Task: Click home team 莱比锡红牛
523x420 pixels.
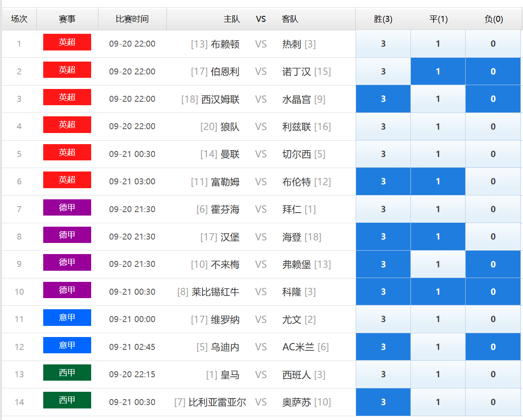Action: (x=215, y=292)
